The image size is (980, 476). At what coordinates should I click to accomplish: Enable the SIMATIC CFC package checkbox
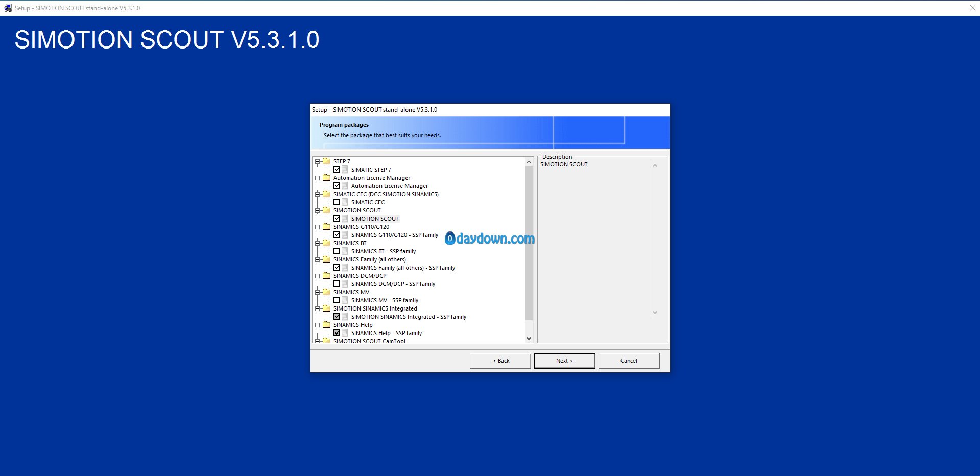[x=337, y=202]
